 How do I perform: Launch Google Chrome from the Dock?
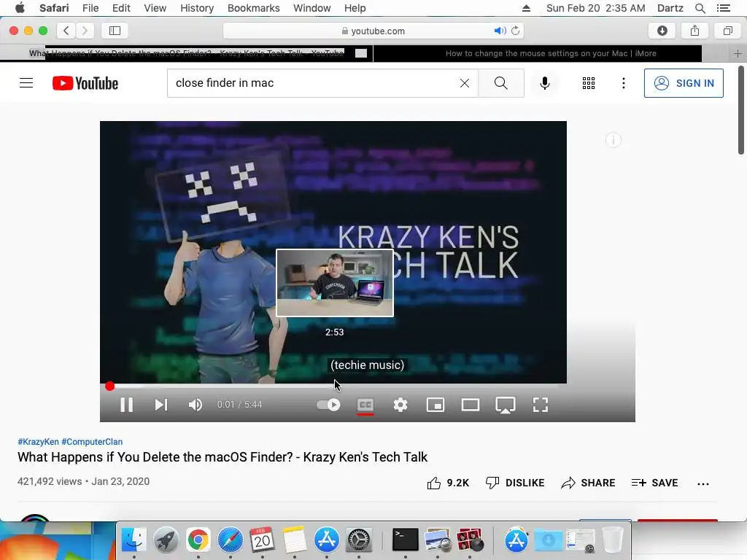198,540
